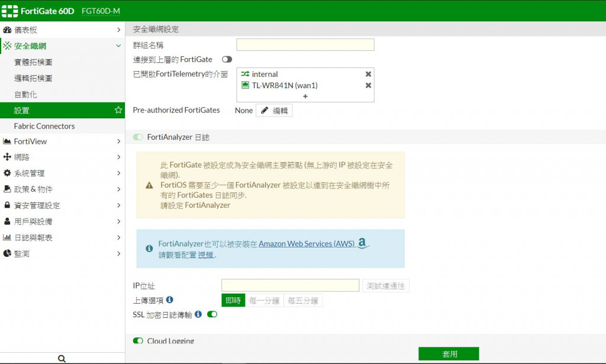Expand the 網路 menu chevron

click(118, 157)
